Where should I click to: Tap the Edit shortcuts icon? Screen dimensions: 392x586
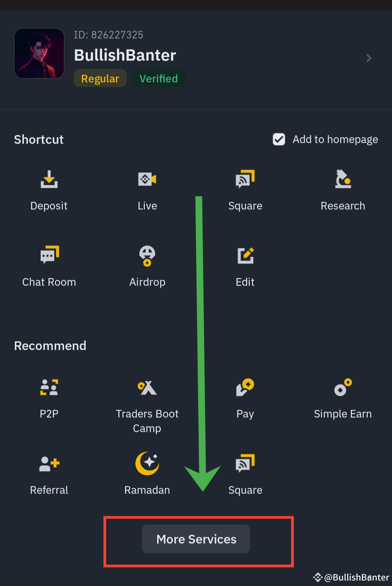[245, 265]
